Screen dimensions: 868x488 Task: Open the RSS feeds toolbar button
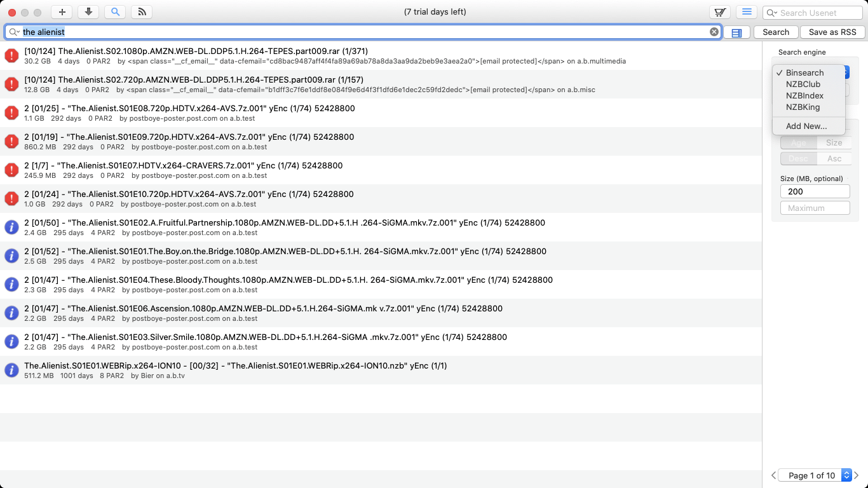[142, 12]
